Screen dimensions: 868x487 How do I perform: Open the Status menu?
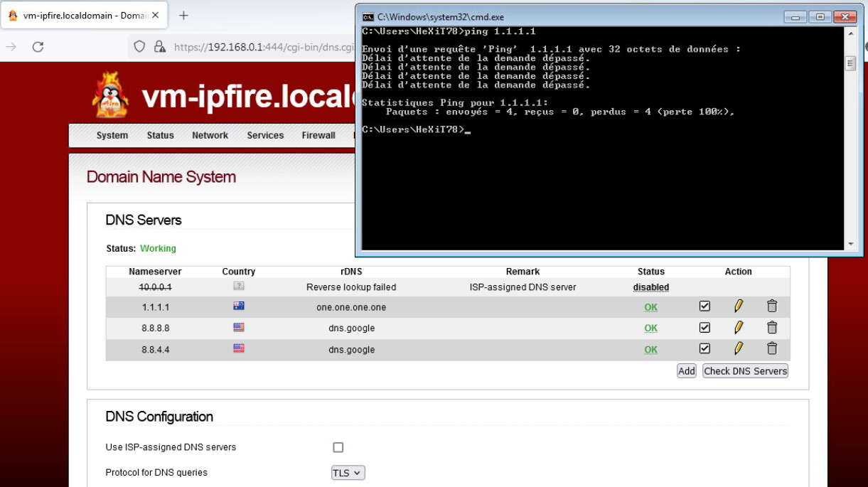(x=160, y=135)
